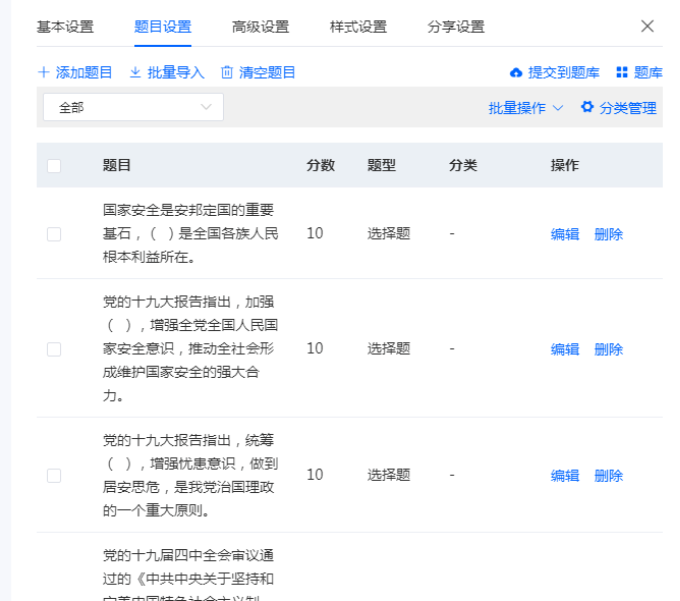The width and height of the screenshot is (680, 601).
Task: Click 清空题目 text link
Action: click(267, 72)
